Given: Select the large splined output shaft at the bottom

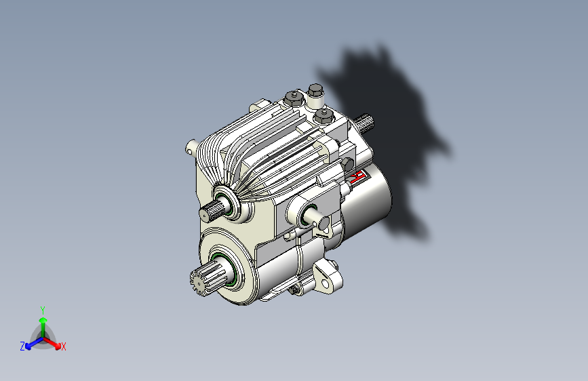Looking at the screenshot, I should [208, 278].
